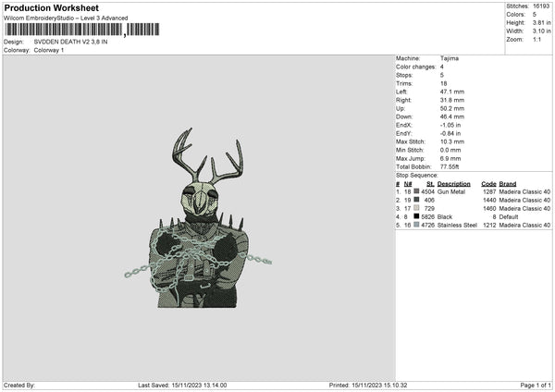Click the color swatch in row 3
This screenshot has width=555, height=392.
click(416, 208)
